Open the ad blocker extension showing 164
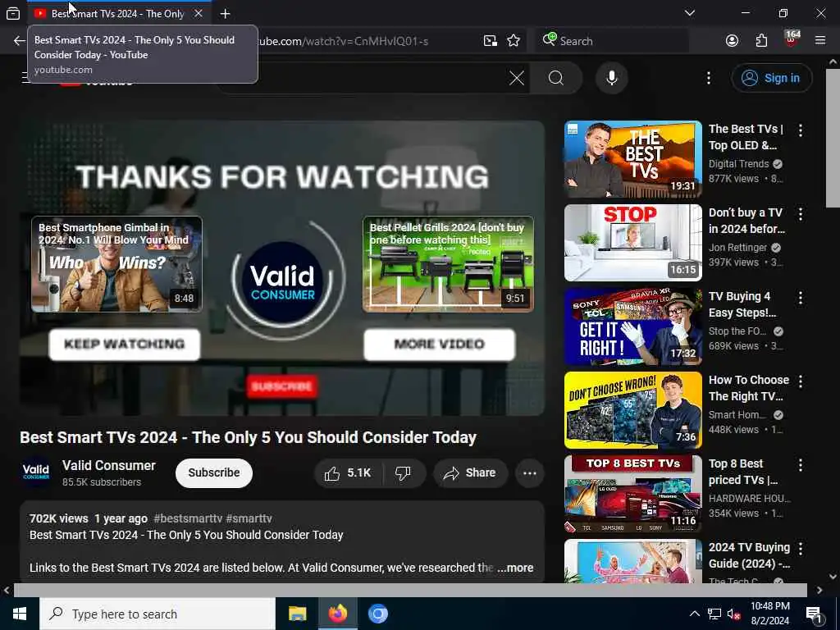 point(792,39)
